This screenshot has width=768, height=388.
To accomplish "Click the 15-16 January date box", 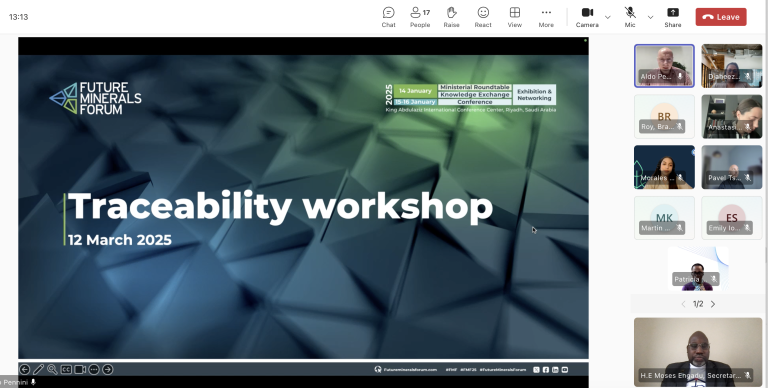I will click(x=415, y=102).
